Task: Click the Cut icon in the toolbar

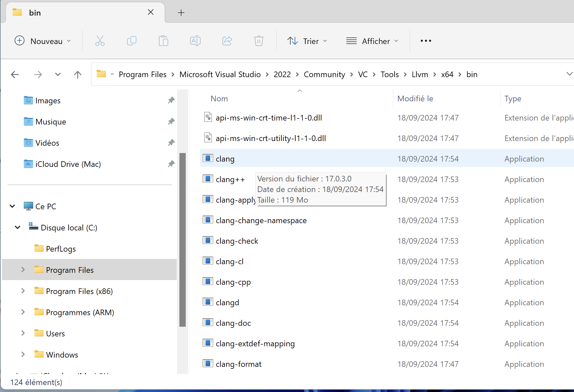Action: [x=100, y=41]
